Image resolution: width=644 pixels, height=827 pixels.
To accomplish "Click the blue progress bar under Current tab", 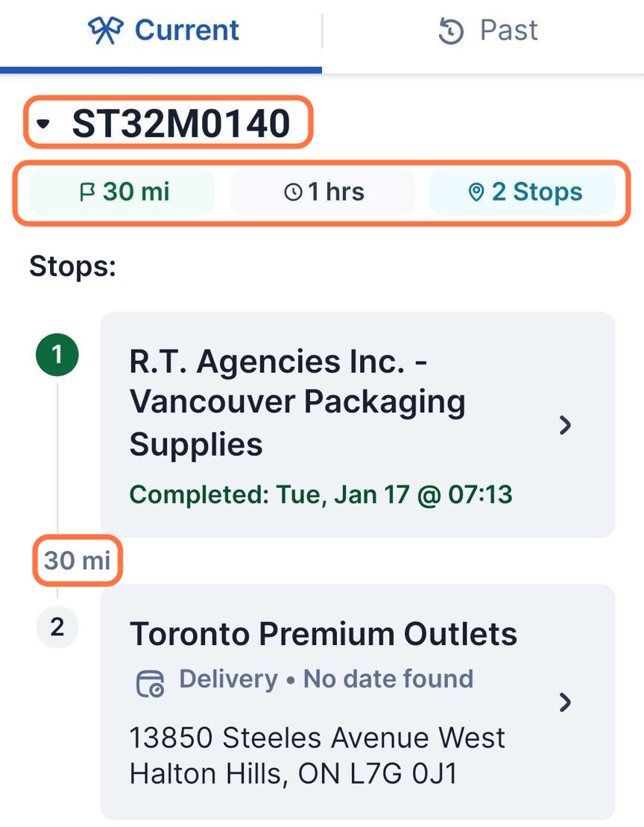I will click(160, 71).
